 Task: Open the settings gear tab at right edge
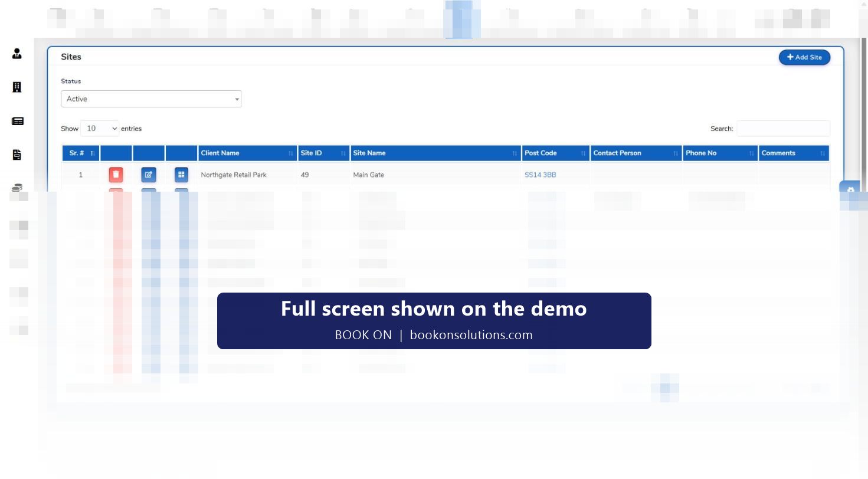coord(850,189)
